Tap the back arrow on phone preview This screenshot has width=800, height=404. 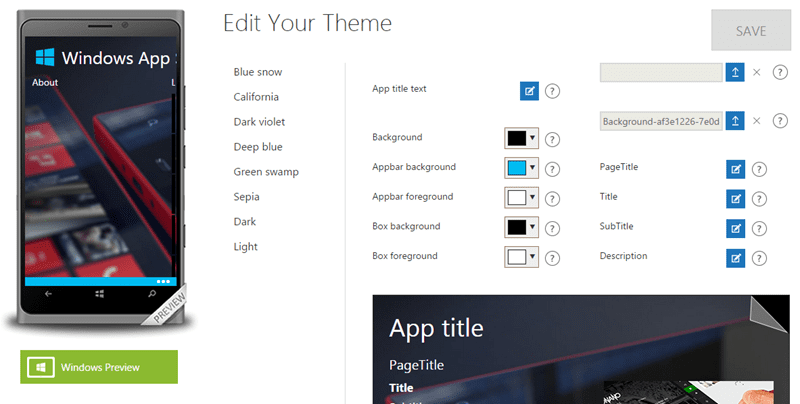click(48, 294)
